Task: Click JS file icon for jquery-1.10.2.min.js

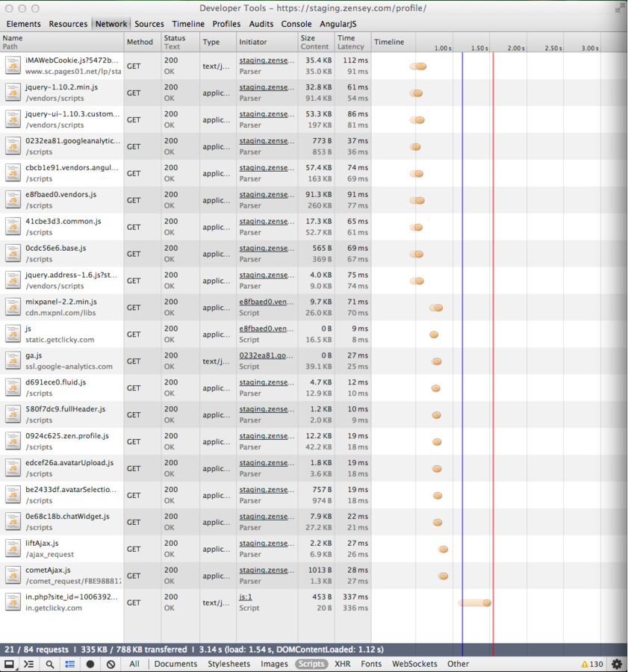Action: 13,93
